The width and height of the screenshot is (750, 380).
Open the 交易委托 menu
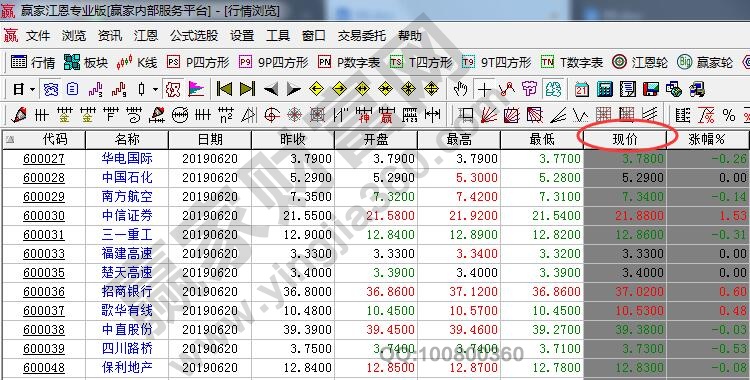[362, 35]
